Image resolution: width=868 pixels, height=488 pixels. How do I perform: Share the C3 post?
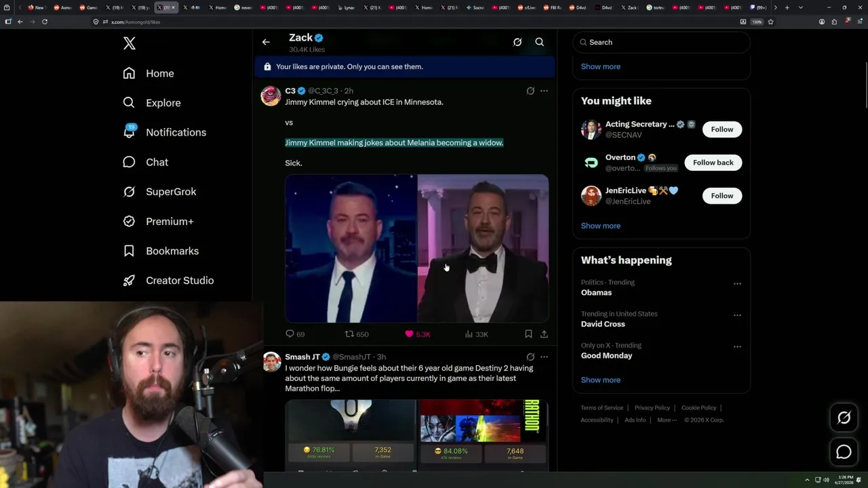[x=544, y=334]
